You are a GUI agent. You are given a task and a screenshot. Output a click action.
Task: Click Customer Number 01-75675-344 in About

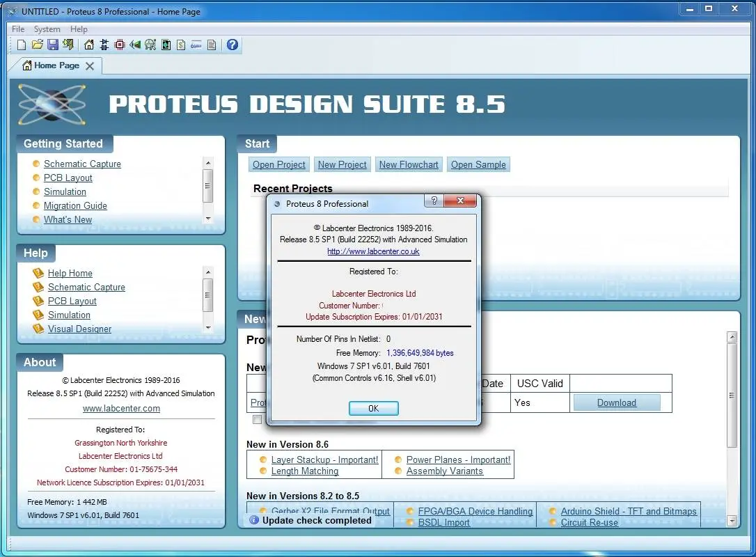pos(121,469)
